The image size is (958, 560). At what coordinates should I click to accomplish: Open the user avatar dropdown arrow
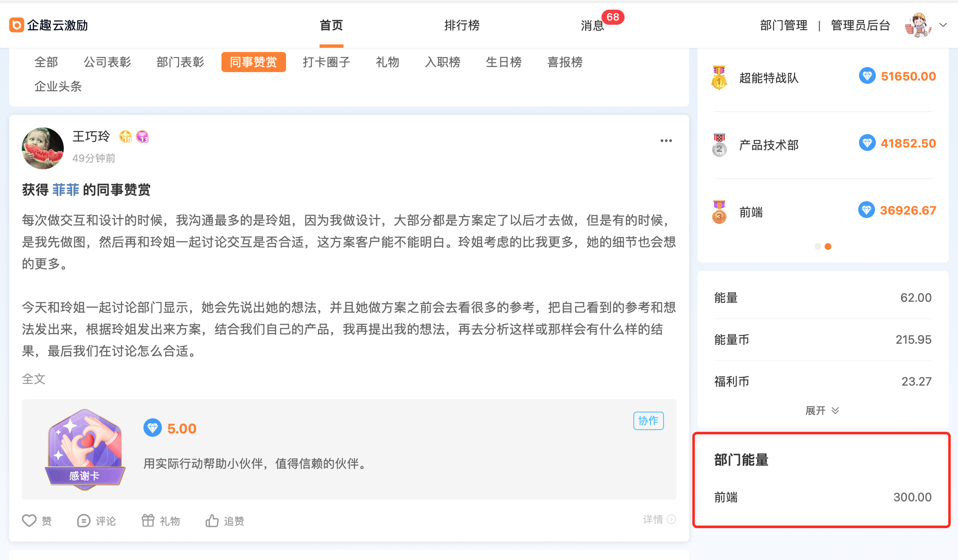[943, 25]
